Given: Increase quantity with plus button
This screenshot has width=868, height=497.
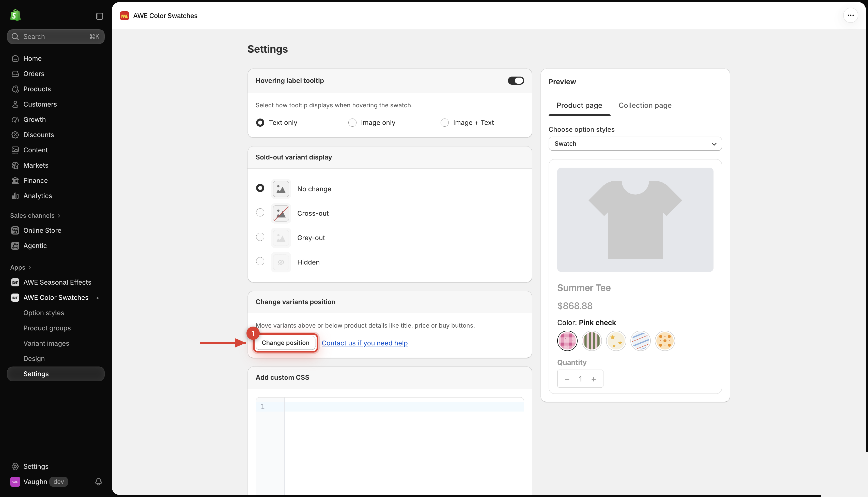Looking at the screenshot, I should point(594,379).
